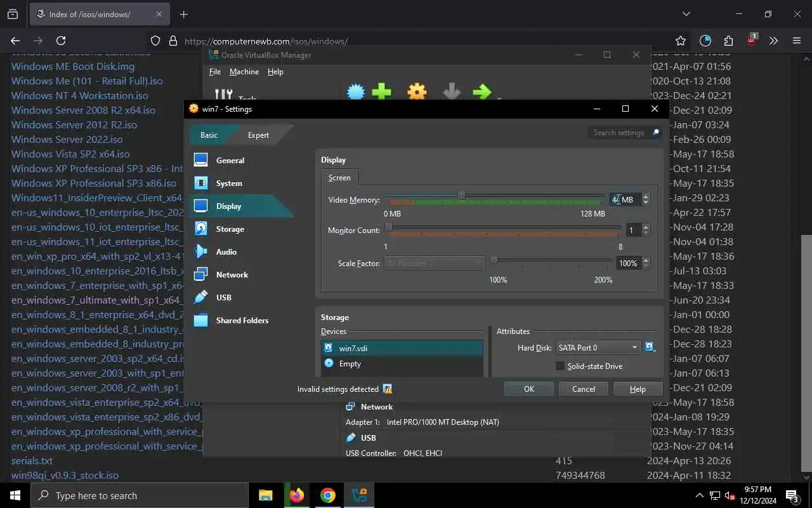Open File Explorer from the taskbar
This screenshot has height=508, width=812.
pos(265,495)
